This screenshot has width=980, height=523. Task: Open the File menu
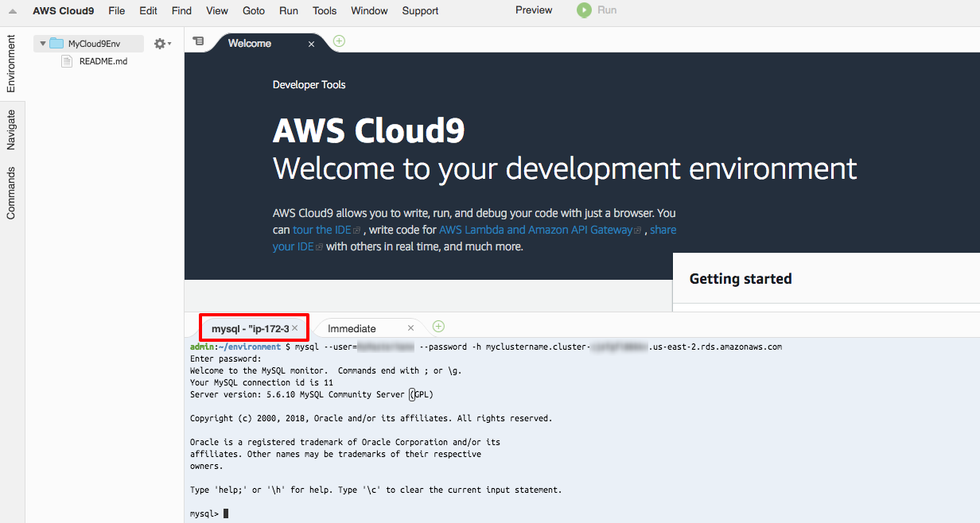point(116,10)
